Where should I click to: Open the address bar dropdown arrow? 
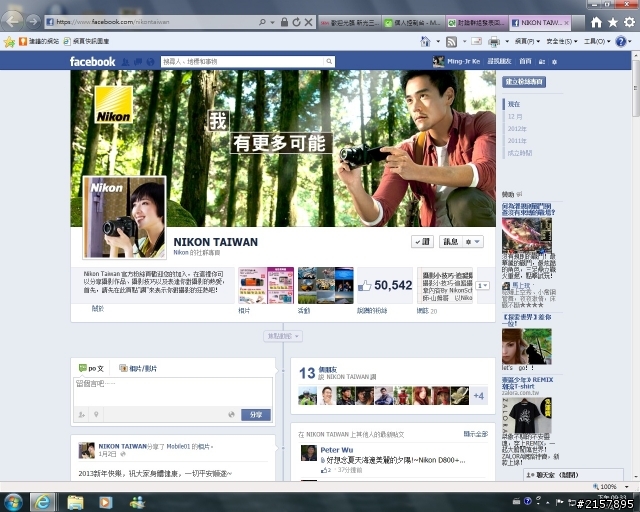pos(273,22)
